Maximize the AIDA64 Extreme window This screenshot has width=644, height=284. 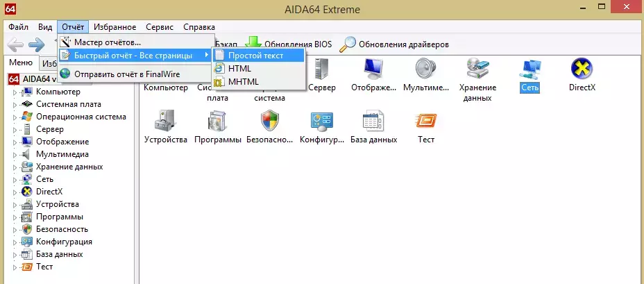[x=602, y=6]
